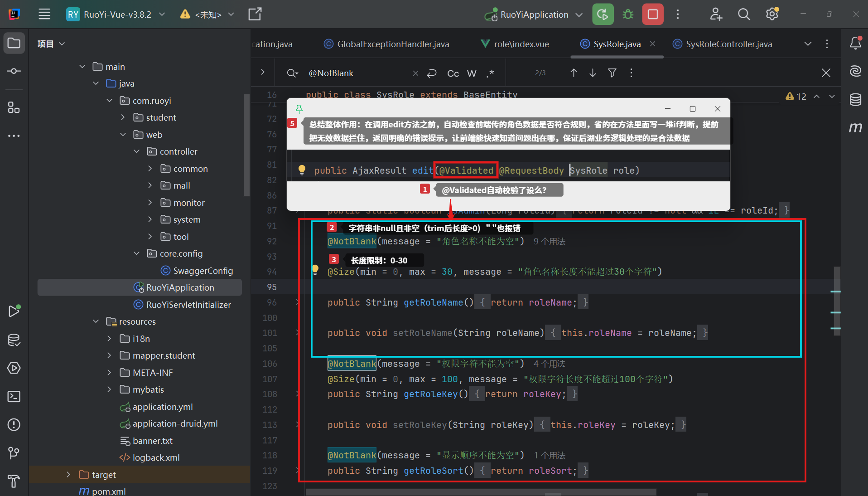
Task: Toggle match case Cc option
Action: pyautogui.click(x=453, y=73)
